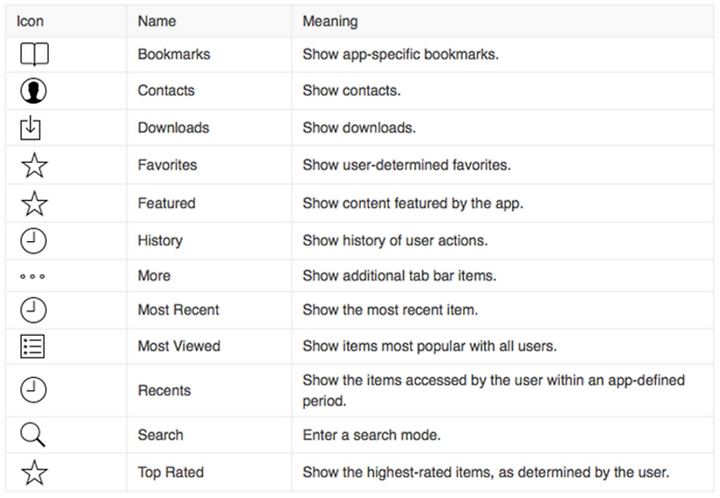Image resolution: width=720 pixels, height=498 pixels.
Task: Click the Downloads name text
Action: coord(174,128)
